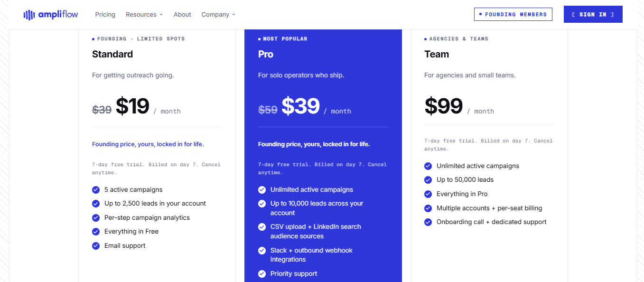Click 'Onboarding call + dedicated support' text

pos(492,222)
